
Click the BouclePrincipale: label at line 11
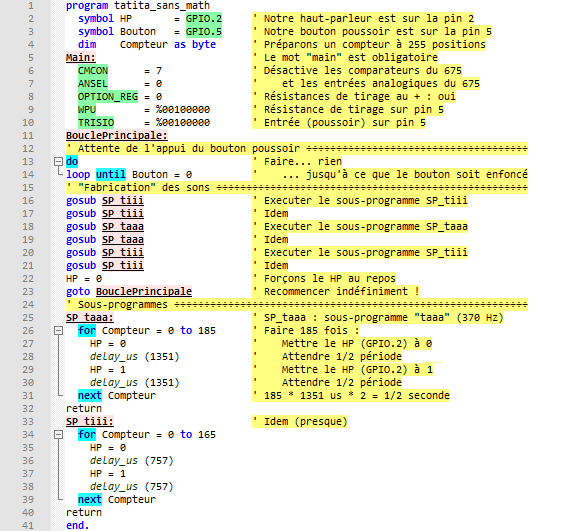click(x=117, y=135)
